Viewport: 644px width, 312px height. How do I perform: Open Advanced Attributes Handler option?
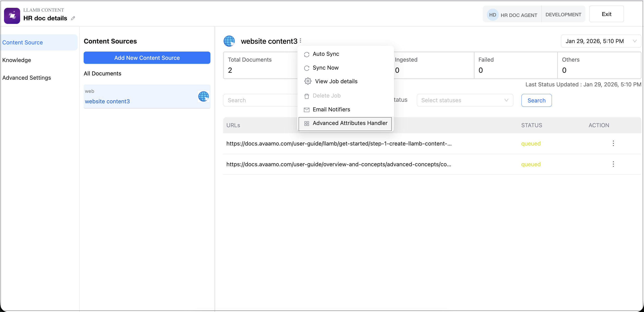[x=350, y=123]
